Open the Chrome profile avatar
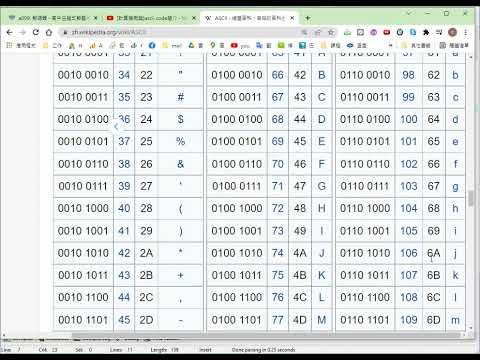Screen dimensions: 480x360 [452, 32]
